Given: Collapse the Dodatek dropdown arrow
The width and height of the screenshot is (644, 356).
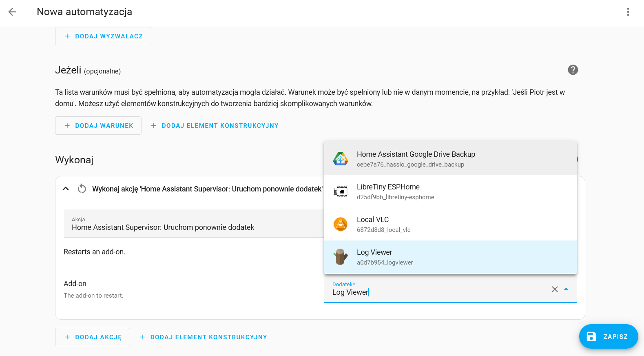Looking at the screenshot, I should (x=566, y=289).
